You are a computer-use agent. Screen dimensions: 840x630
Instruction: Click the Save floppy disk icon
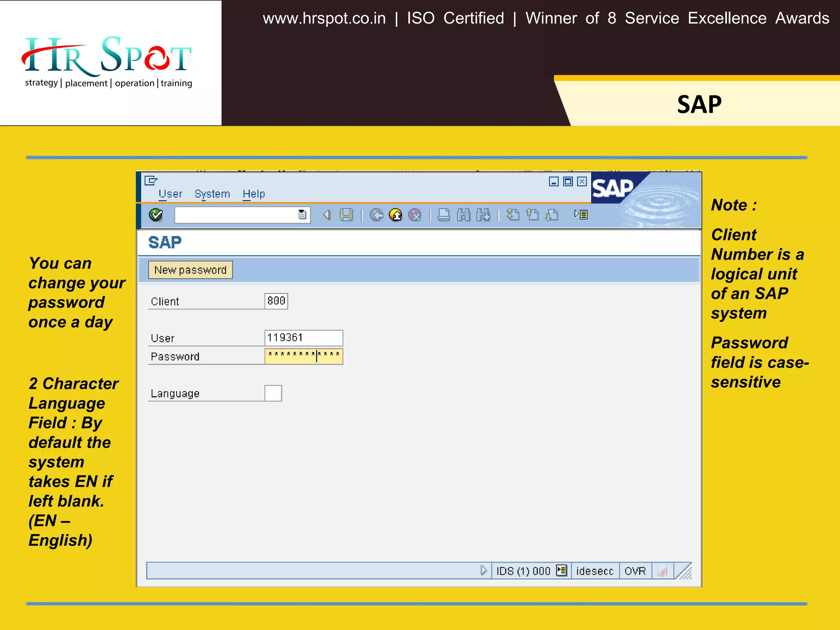[347, 215]
